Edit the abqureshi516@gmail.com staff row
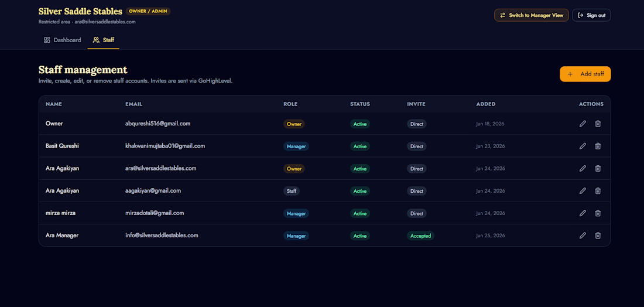Screen dimensions: 644x307 (583, 124)
